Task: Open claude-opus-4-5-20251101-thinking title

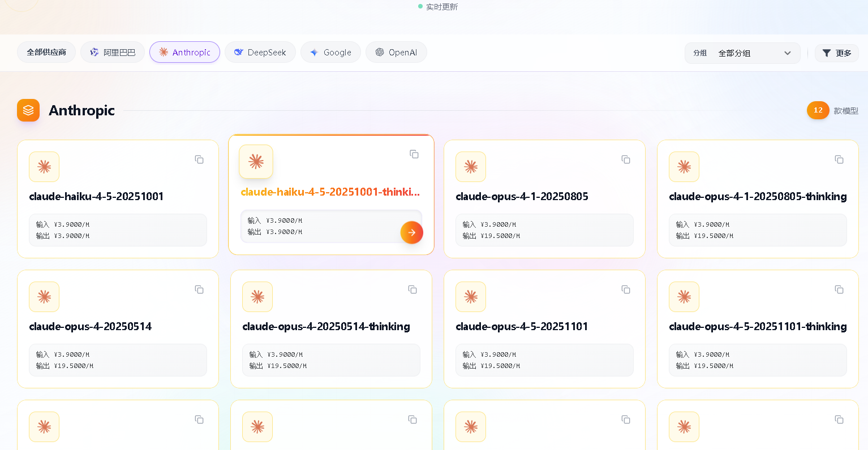Action: (758, 326)
